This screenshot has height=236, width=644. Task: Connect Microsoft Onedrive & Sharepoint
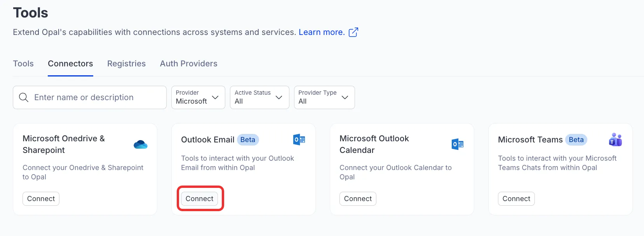click(41, 199)
